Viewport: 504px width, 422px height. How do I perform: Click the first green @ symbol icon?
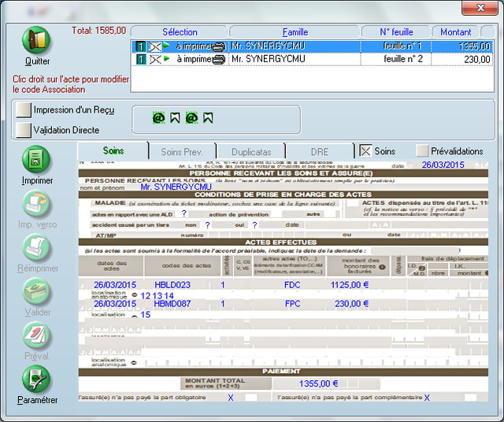point(158,118)
